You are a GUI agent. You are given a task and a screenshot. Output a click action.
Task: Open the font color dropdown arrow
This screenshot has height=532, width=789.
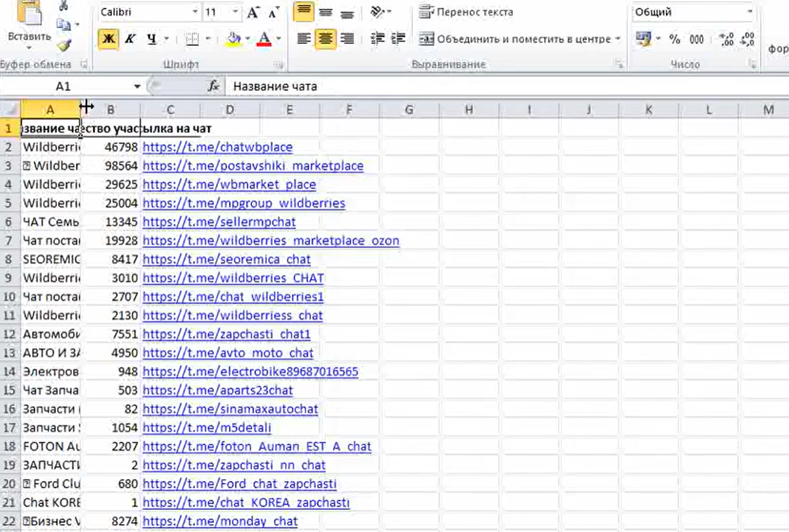pos(279,39)
